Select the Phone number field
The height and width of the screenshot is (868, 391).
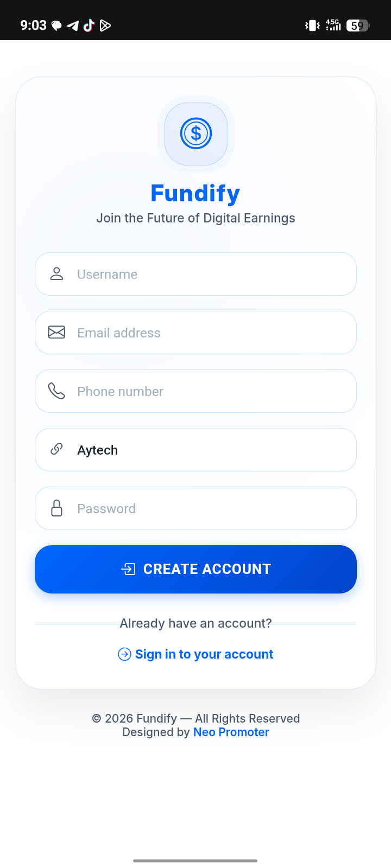point(206,391)
